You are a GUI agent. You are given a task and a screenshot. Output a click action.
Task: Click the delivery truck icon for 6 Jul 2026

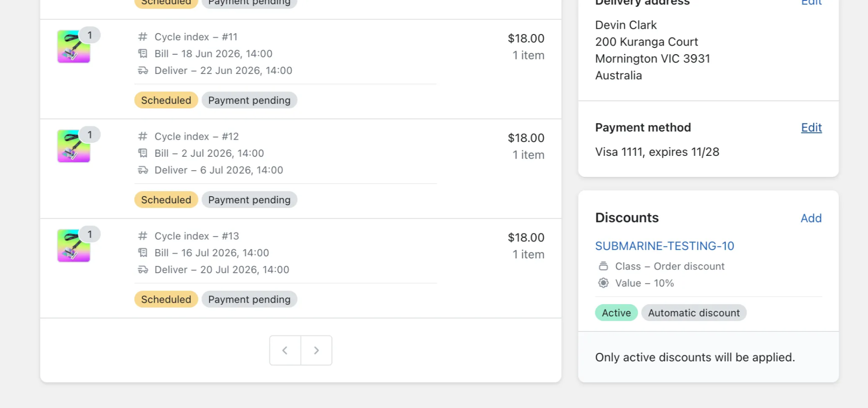(143, 170)
